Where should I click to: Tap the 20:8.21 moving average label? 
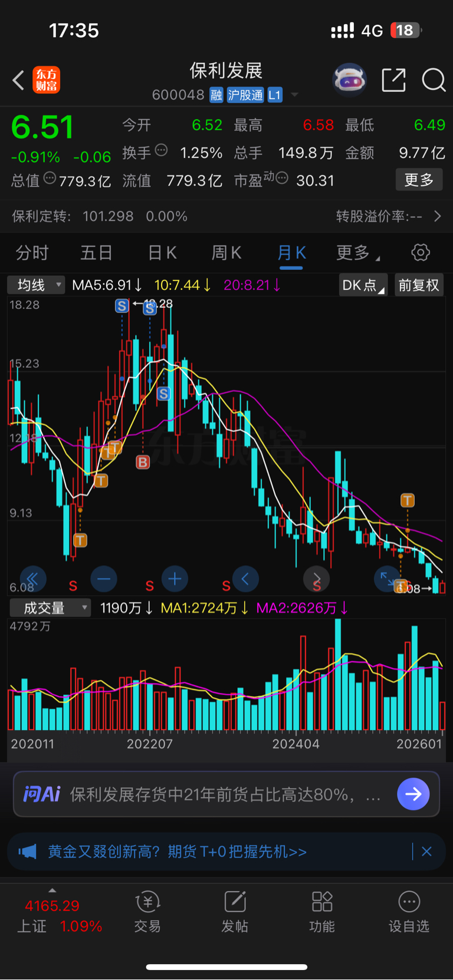click(252, 285)
